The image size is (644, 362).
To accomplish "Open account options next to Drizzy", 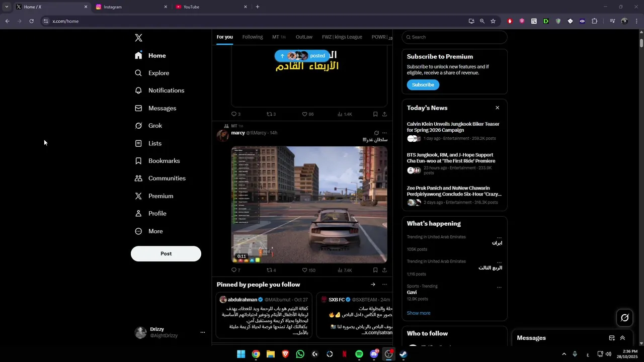I will coord(203,332).
